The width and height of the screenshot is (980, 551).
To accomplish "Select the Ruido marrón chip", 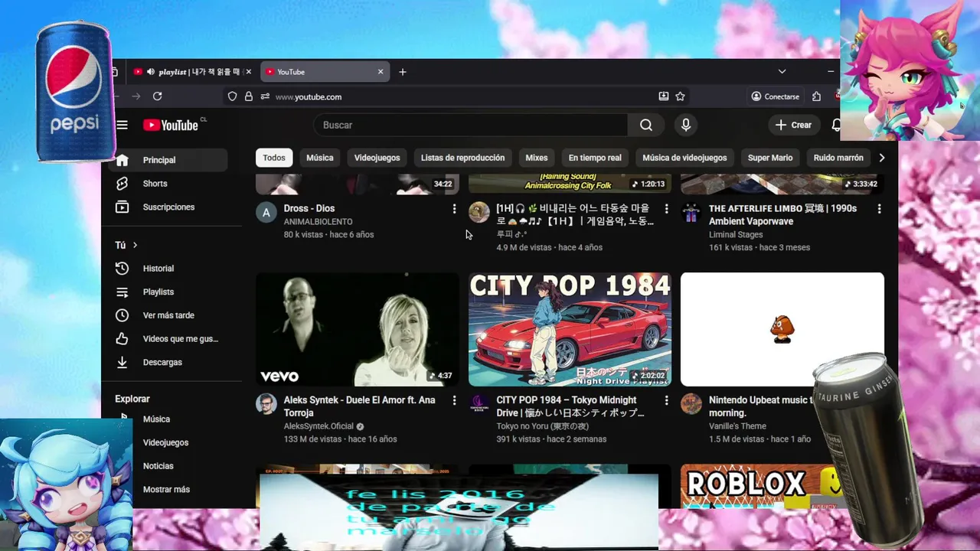I will (838, 158).
